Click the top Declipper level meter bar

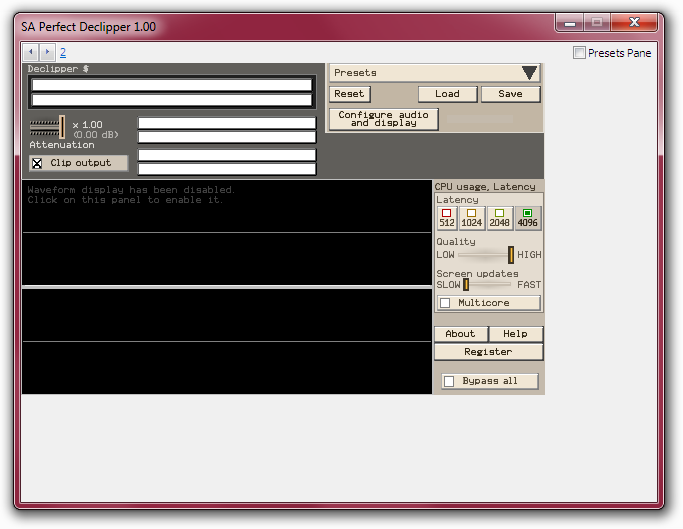point(172,85)
